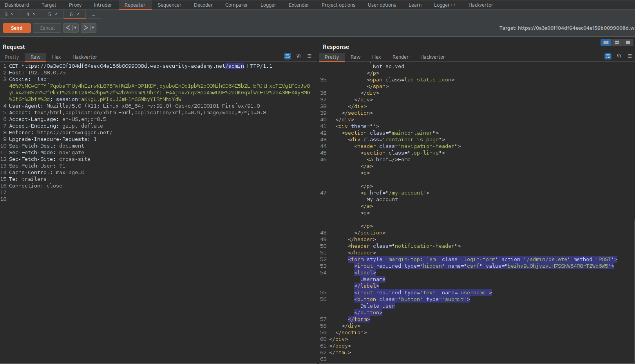
Task: Switch to the Comparer tab
Action: tap(237, 5)
